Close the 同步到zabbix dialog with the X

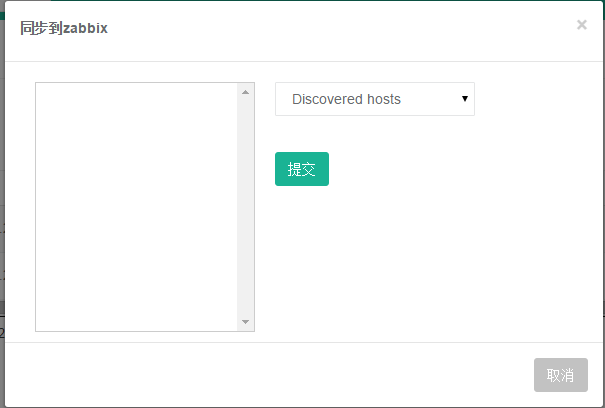(581, 25)
